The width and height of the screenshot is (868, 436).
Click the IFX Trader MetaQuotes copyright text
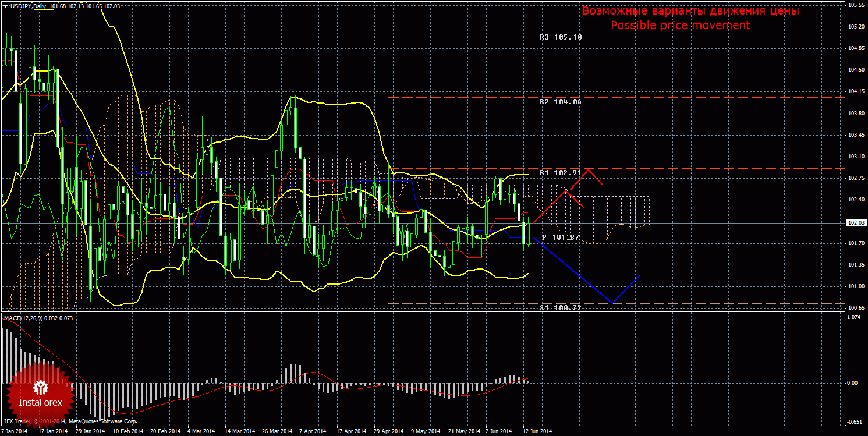70,421
